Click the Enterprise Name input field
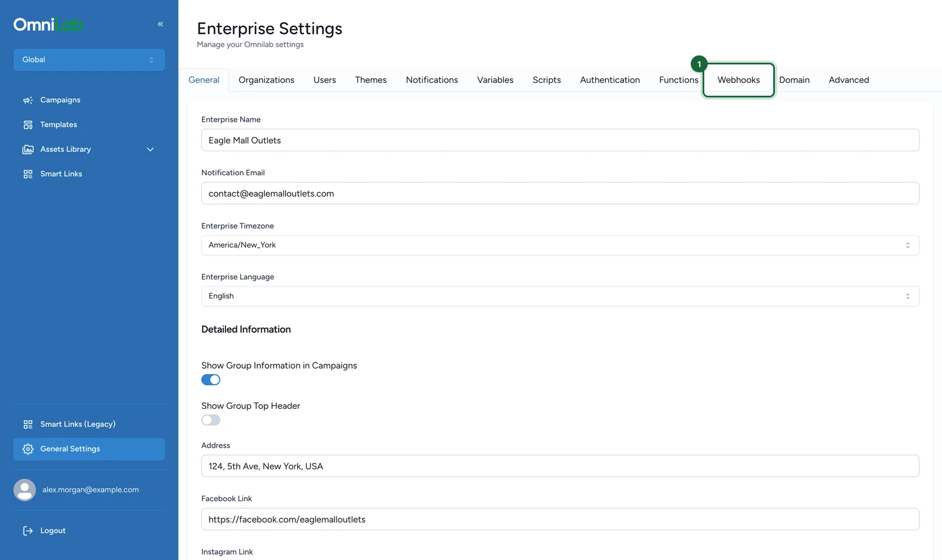 pyautogui.click(x=560, y=140)
